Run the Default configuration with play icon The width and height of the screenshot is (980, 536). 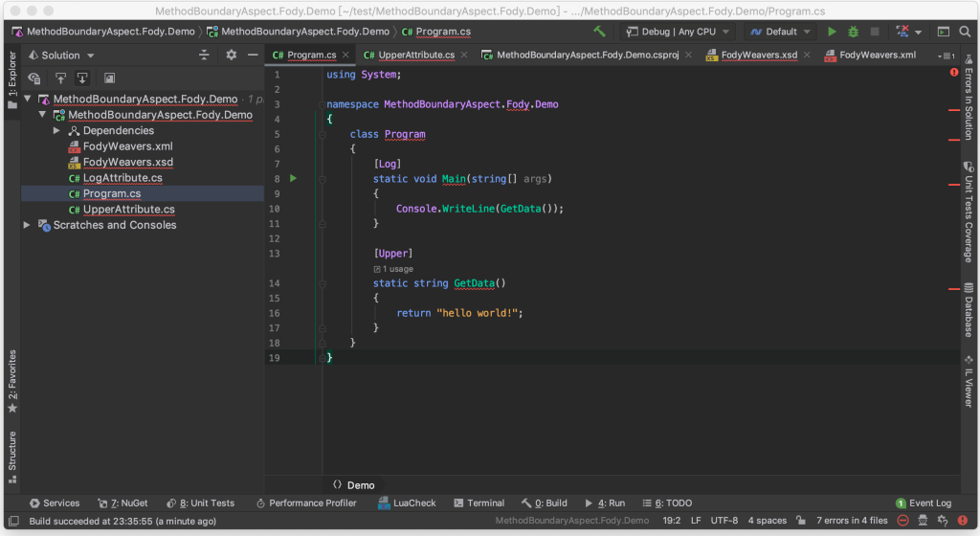coord(832,32)
